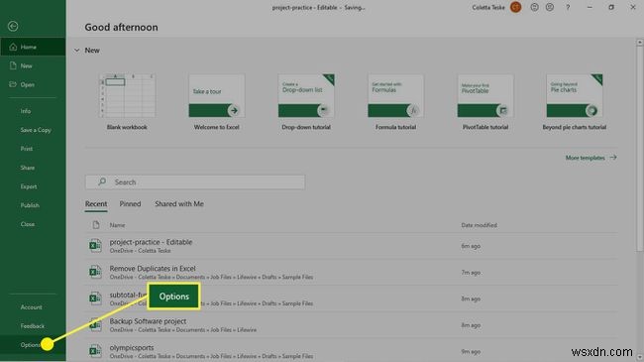The height and width of the screenshot is (362, 644).
Task: Click the Coletta Teske account avatar
Action: coord(516,7)
